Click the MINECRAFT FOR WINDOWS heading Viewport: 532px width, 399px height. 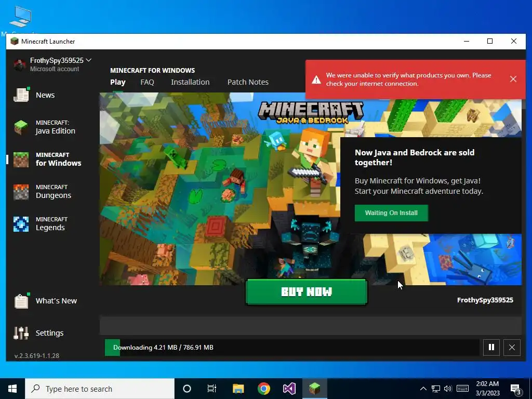pos(152,71)
